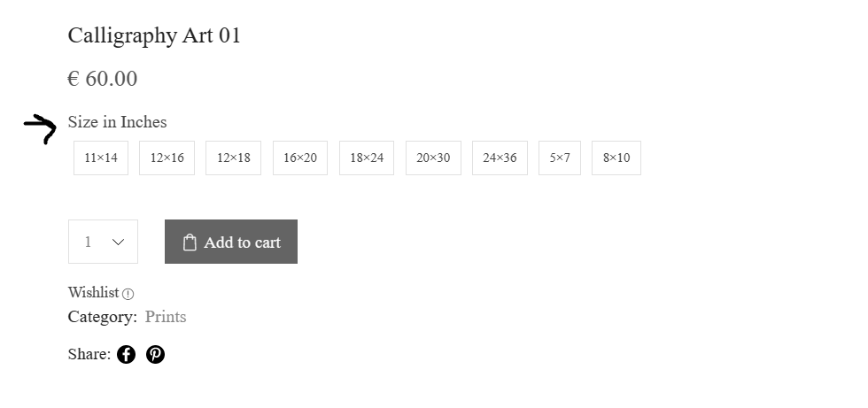Click the Wishlist link
Viewport: 868px width, 408px height.
coord(93,292)
